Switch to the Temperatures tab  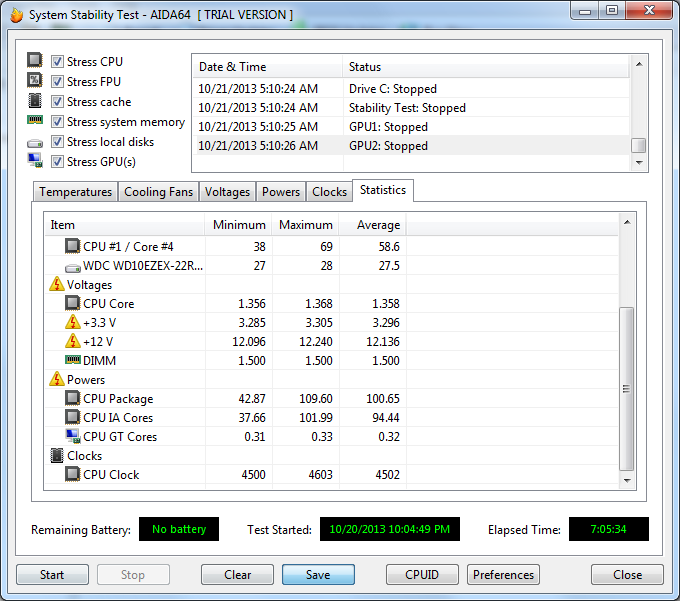pos(75,192)
